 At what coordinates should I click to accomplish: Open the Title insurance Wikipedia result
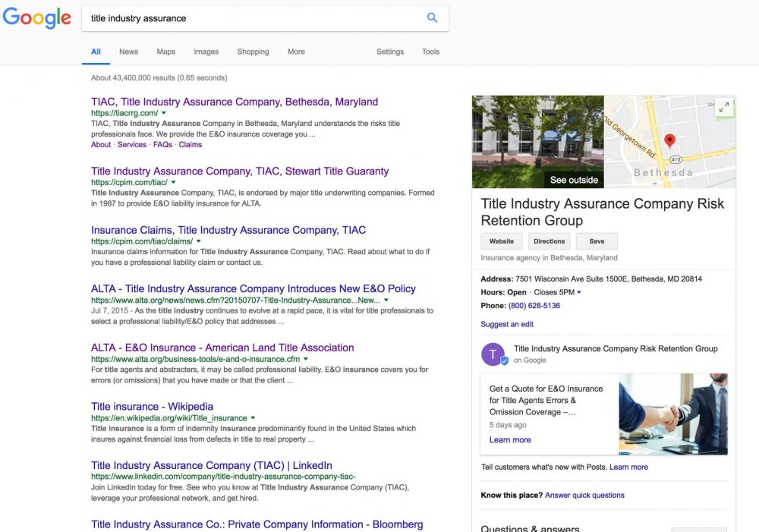152,406
